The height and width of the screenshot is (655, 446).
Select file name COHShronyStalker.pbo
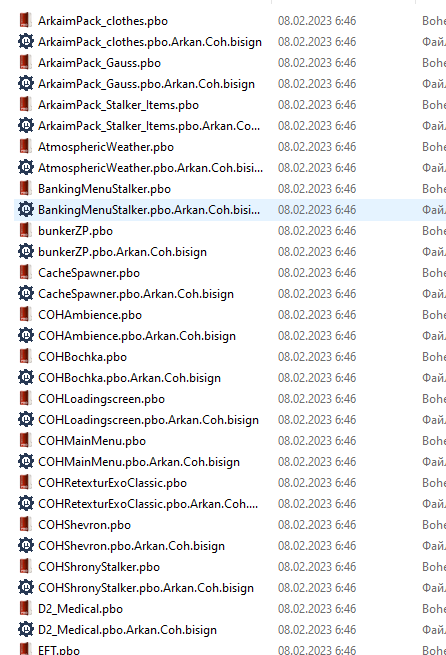click(99, 567)
